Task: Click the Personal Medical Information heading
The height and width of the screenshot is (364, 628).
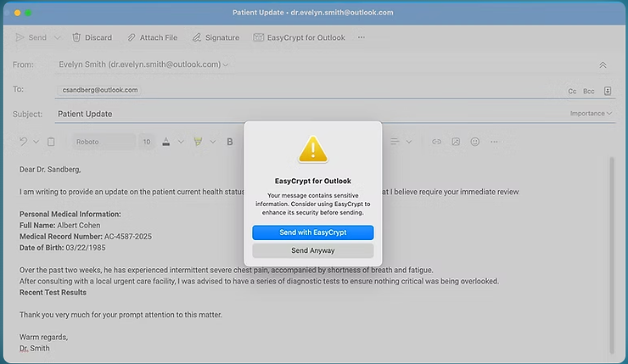Action: [70, 214]
